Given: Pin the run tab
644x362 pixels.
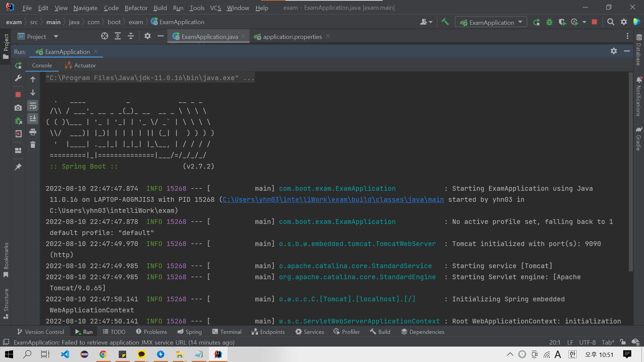Looking at the screenshot, I should [18, 167].
